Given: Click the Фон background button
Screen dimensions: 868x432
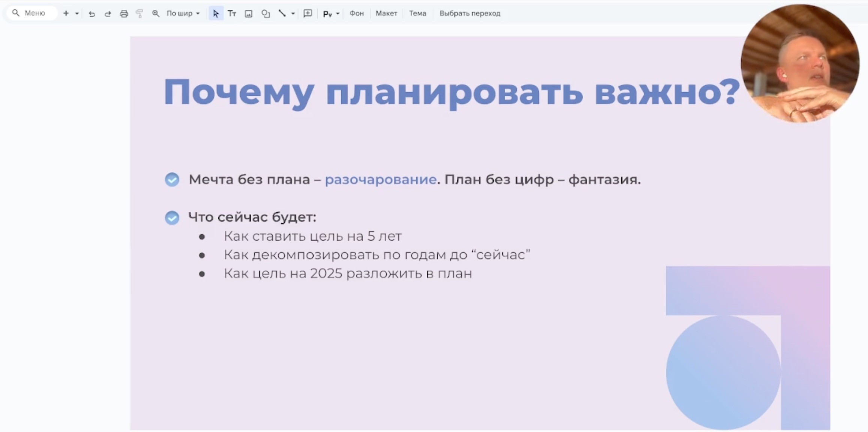Looking at the screenshot, I should [356, 13].
